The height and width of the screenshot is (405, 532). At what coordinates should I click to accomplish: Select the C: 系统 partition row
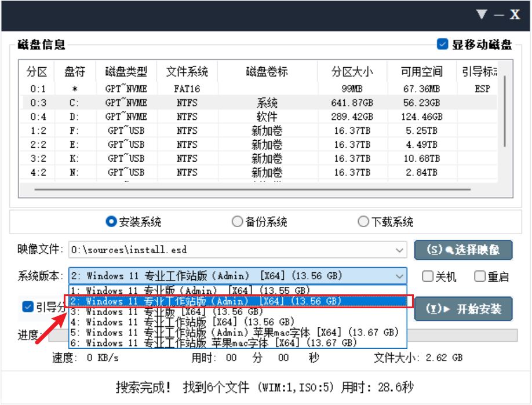(258, 103)
